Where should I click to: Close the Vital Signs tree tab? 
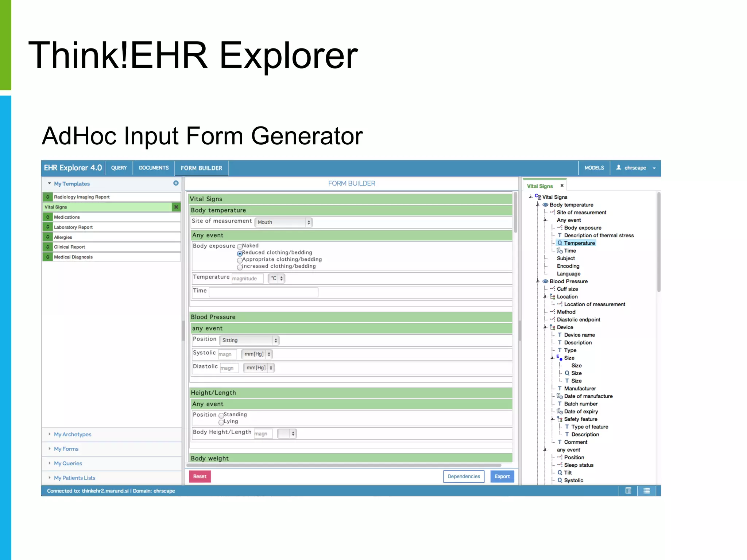562,186
